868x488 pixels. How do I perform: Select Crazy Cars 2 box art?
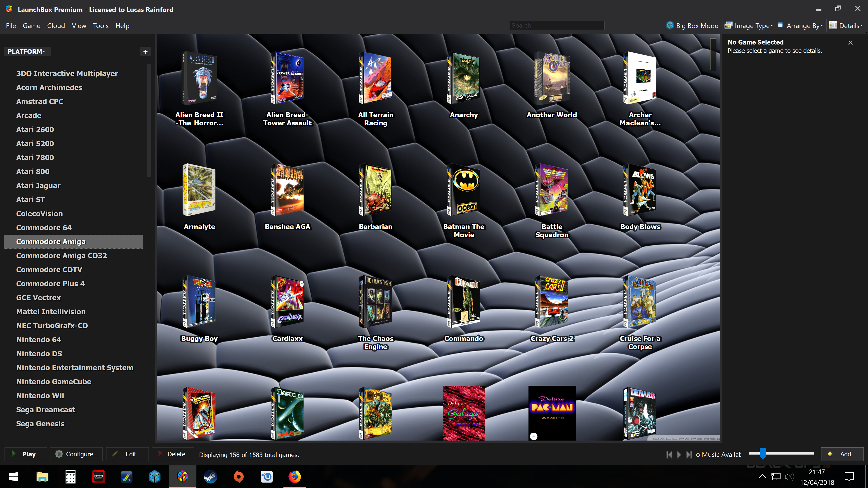click(552, 302)
